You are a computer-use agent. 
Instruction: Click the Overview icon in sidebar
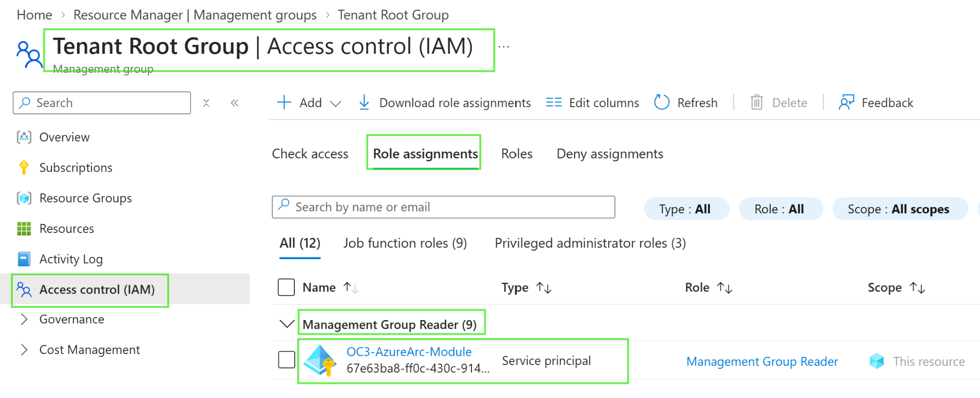24,137
